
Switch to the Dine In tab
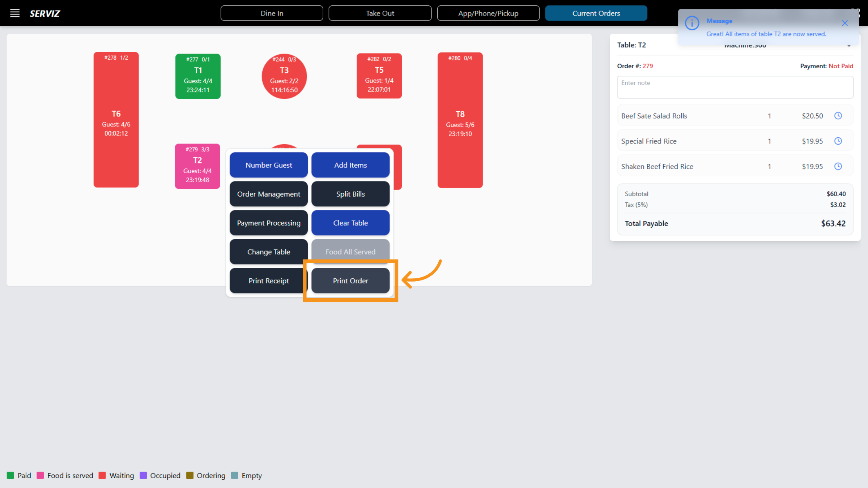(x=272, y=13)
